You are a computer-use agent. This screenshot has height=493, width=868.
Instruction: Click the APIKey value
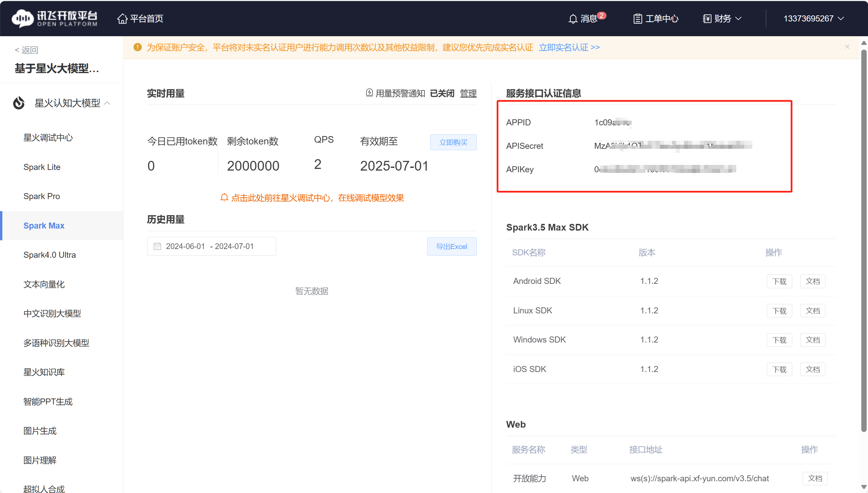665,169
